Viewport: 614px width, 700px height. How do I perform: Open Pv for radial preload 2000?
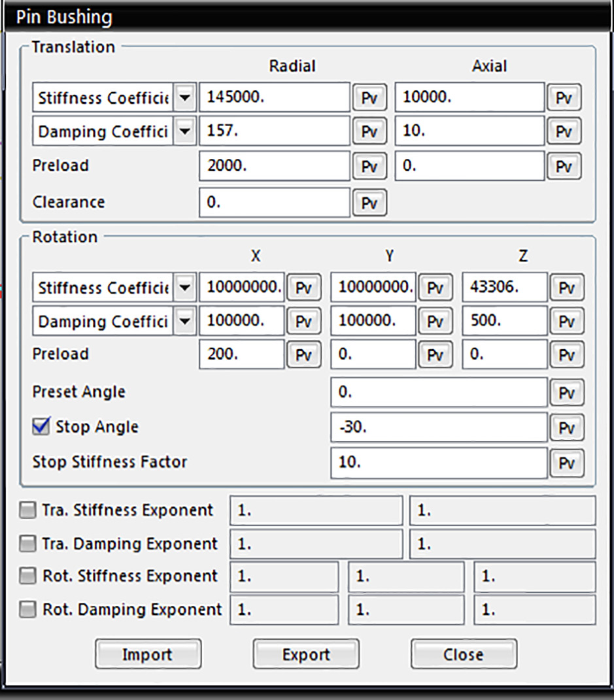[x=369, y=167]
